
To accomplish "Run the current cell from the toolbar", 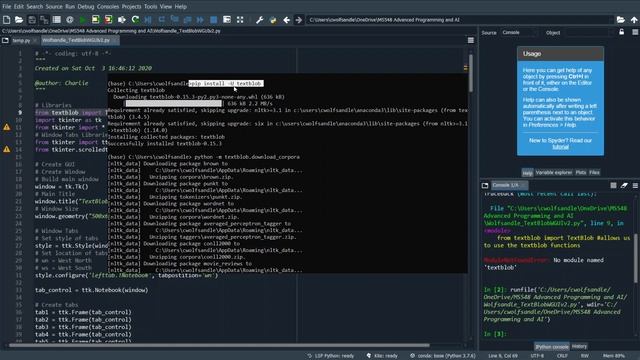I will [96, 20].
